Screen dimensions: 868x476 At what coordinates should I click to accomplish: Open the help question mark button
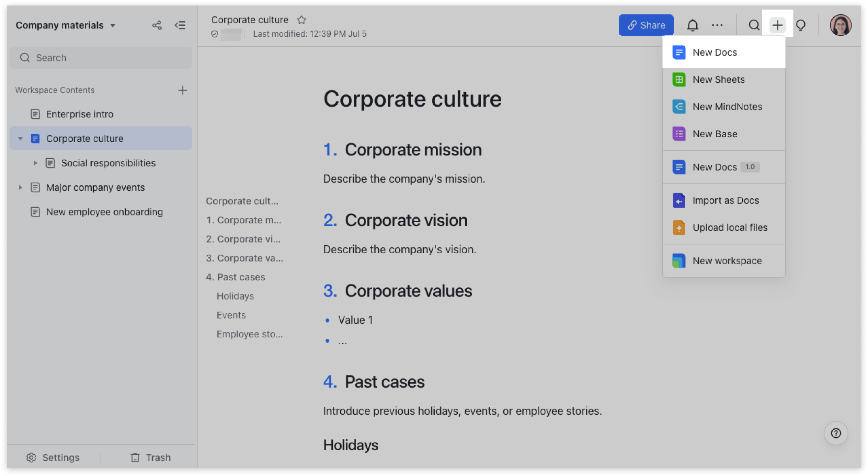click(836, 433)
